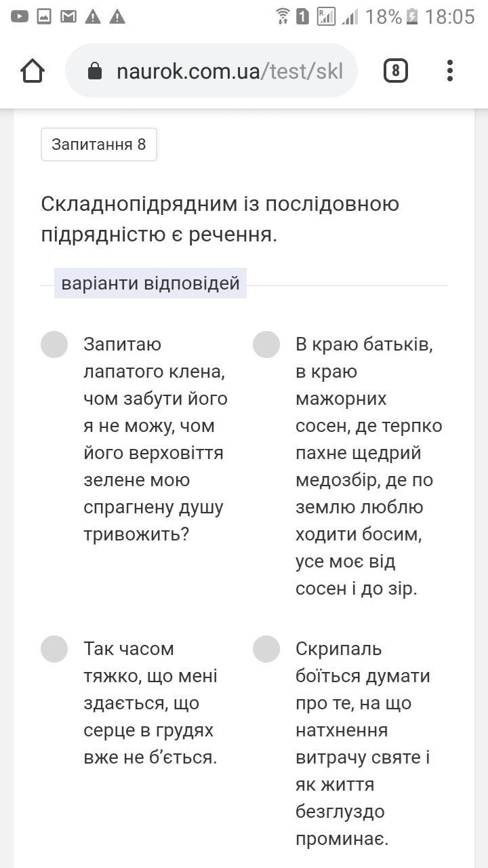This screenshot has width=488, height=868.
Task: Tap the Gmail notification icon in status bar
Action: pyautogui.click(x=68, y=16)
